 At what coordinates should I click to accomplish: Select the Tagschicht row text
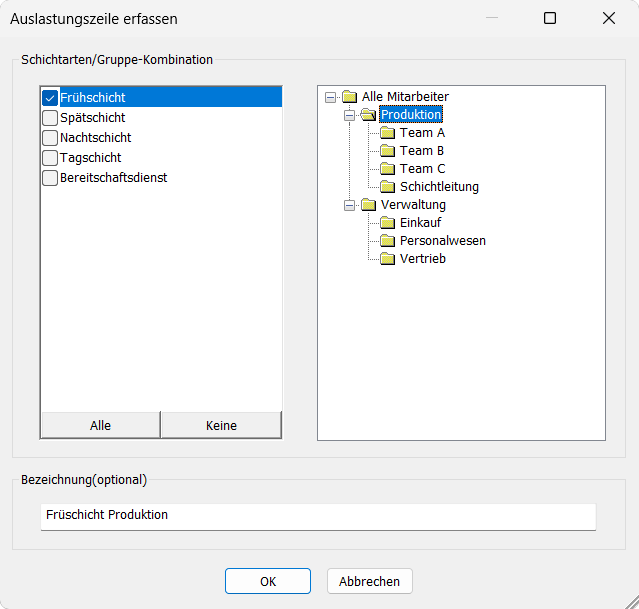click(90, 158)
